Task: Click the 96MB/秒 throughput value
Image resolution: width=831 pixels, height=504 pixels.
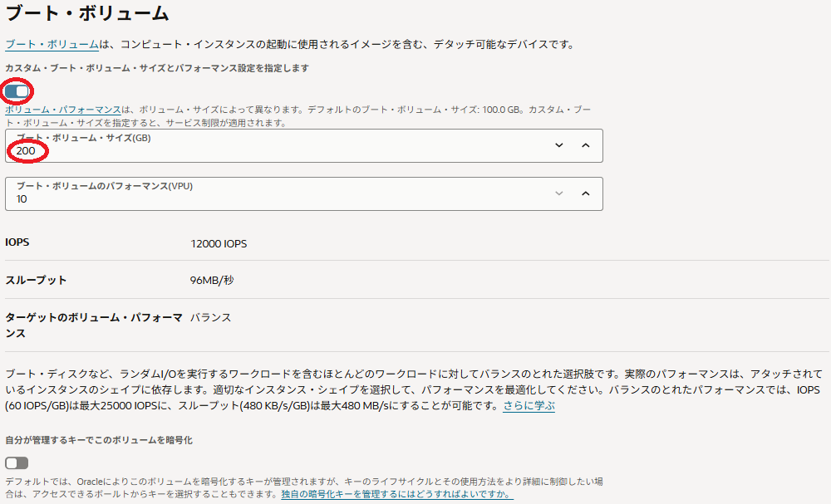Action: click(212, 281)
